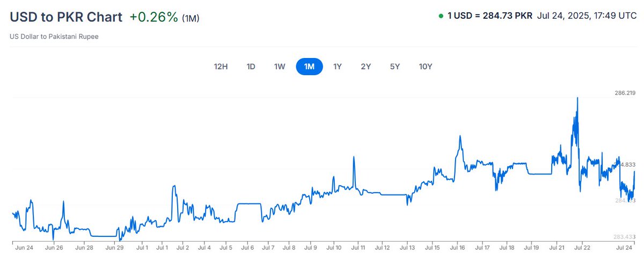Click the Jul 5 x-axis label
The width and height of the screenshot is (644, 253).
click(x=225, y=248)
